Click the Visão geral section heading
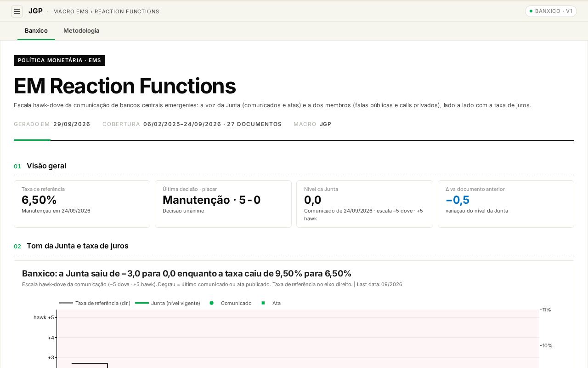The height and width of the screenshot is (368, 588). pos(46,166)
